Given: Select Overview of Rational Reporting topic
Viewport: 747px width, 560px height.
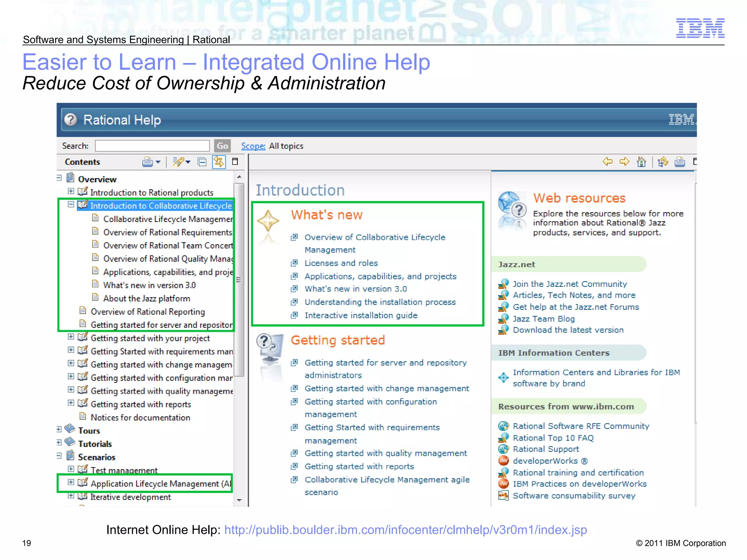Looking at the screenshot, I should coord(148,312).
